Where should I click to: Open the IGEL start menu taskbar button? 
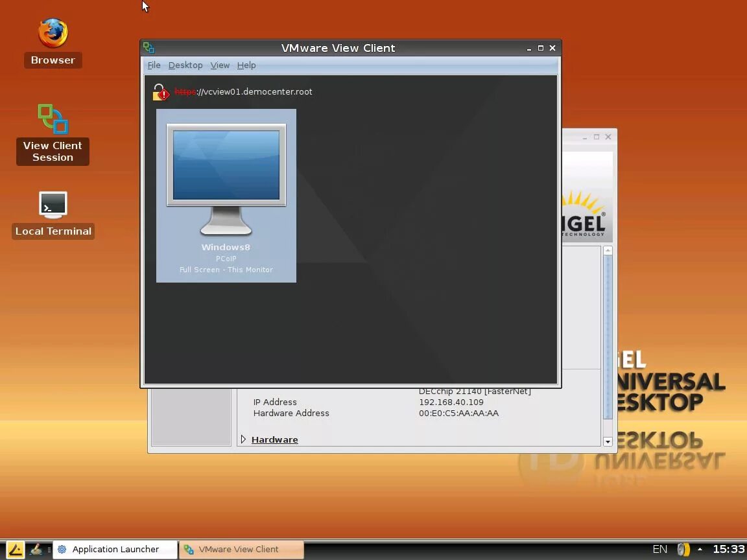16,550
